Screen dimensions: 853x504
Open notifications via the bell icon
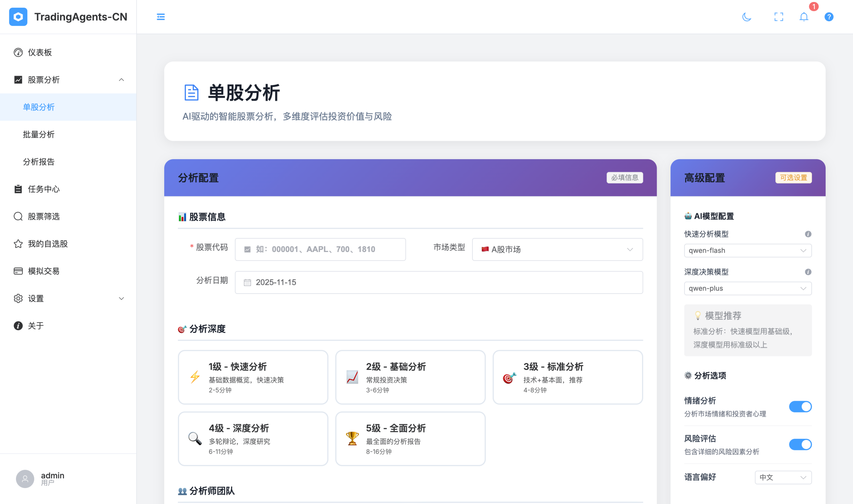pos(804,17)
